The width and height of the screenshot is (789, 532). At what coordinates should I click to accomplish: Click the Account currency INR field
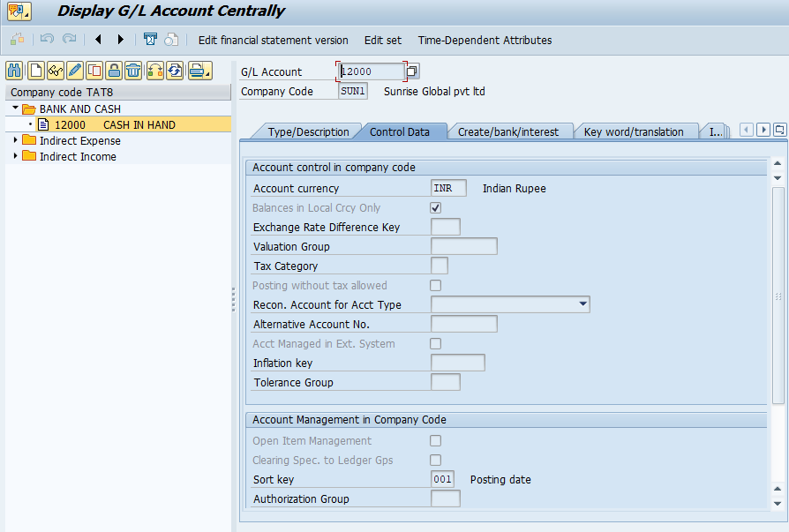[448, 188]
